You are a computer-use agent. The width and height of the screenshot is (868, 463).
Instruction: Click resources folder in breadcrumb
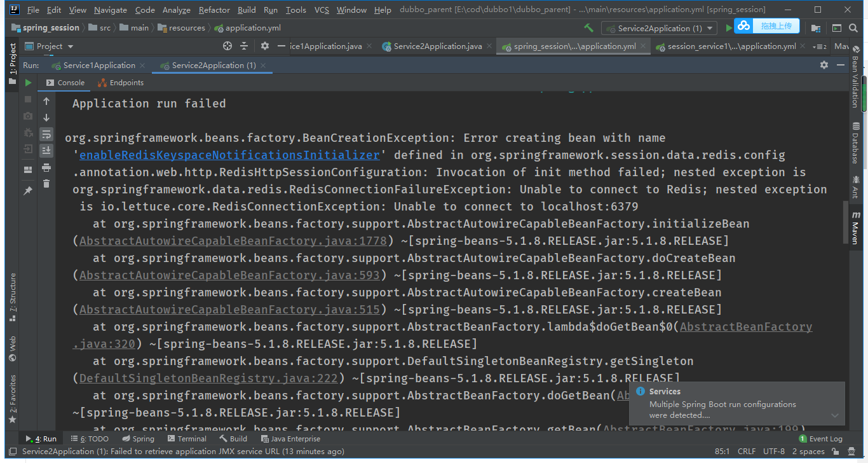point(181,28)
